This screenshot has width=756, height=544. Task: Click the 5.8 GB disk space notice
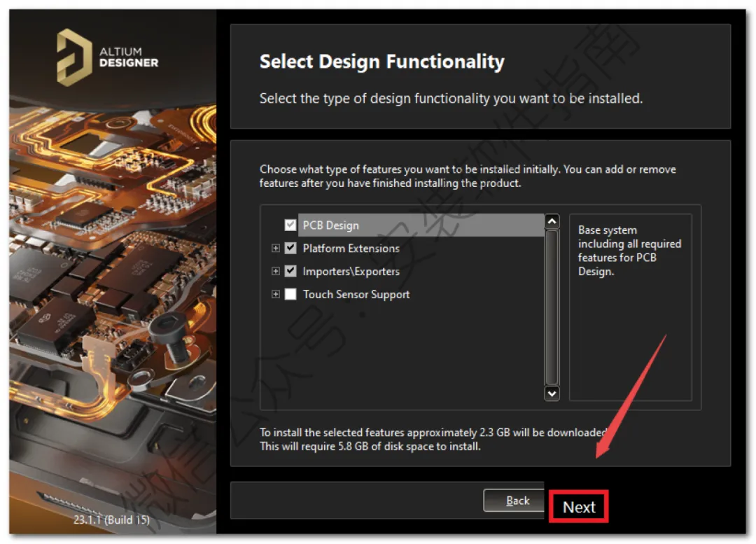(x=370, y=447)
